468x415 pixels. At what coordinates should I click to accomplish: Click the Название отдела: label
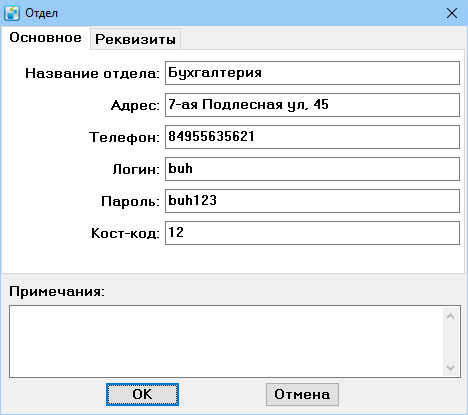coord(93,73)
